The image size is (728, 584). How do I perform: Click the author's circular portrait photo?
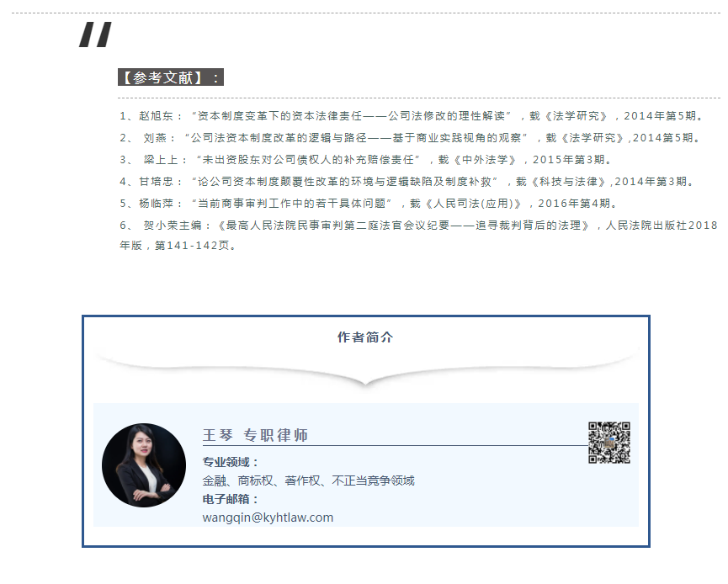[x=144, y=465]
